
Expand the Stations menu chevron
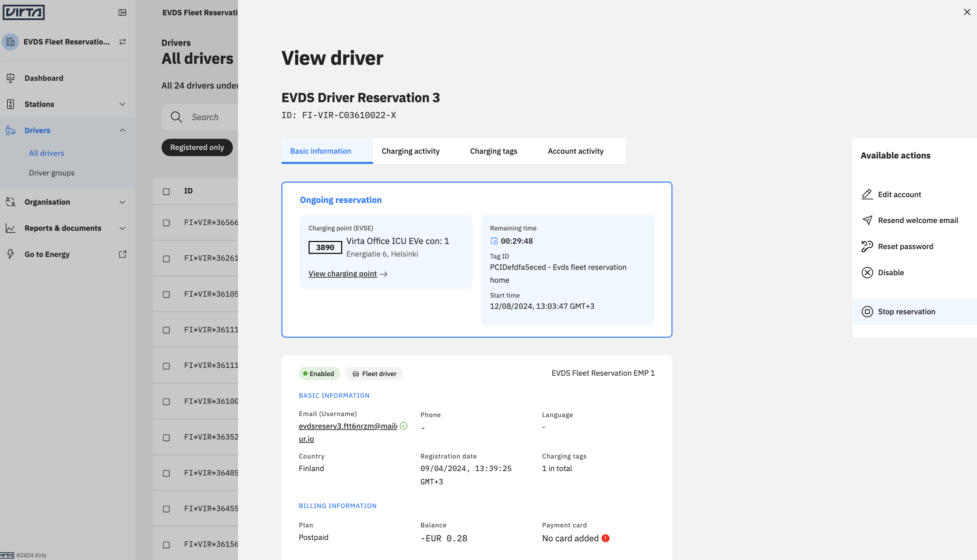[x=122, y=104]
